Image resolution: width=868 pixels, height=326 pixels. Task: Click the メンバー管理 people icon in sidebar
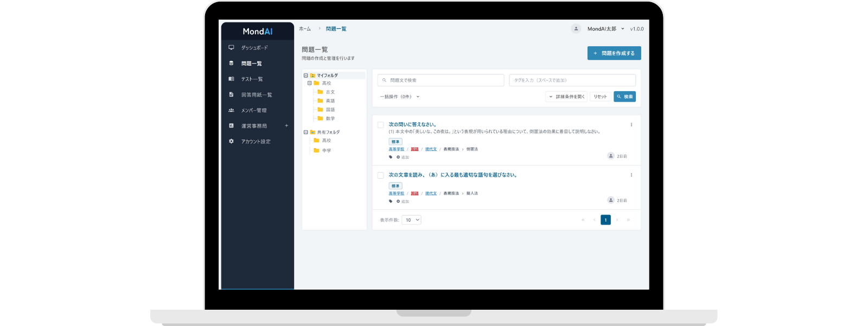(x=231, y=110)
